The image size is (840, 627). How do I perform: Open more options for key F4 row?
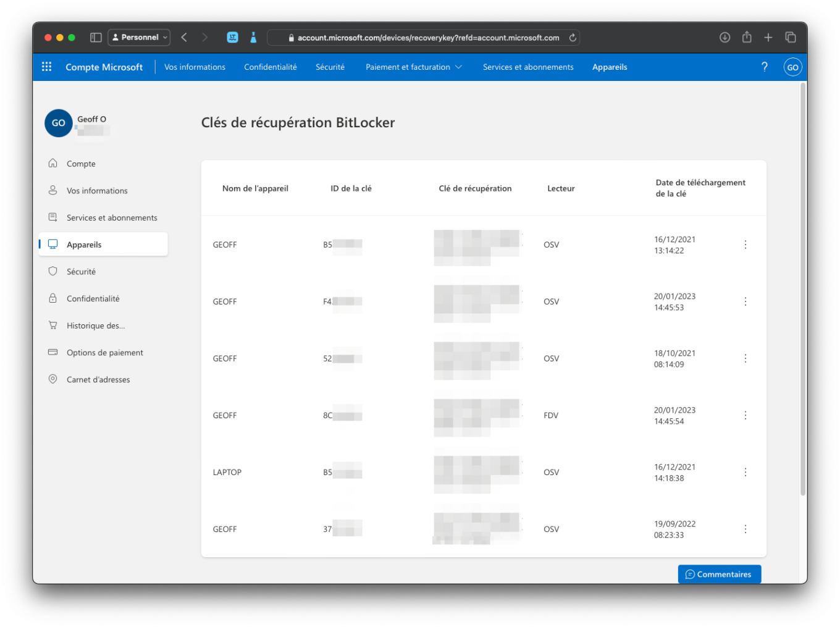click(x=745, y=301)
